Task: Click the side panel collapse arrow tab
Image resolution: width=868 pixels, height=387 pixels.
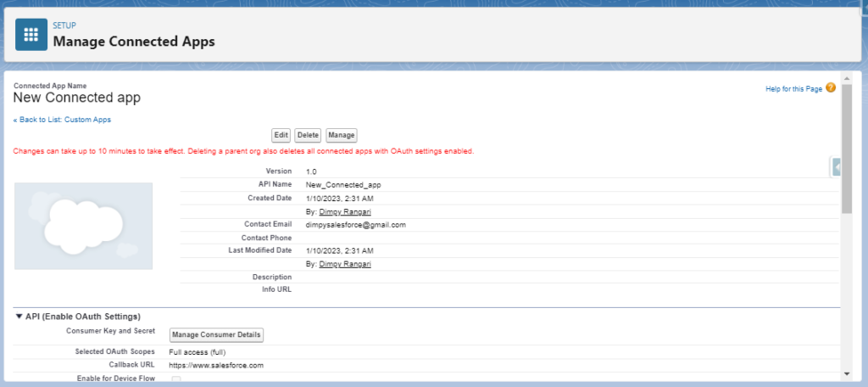Action: tap(837, 168)
